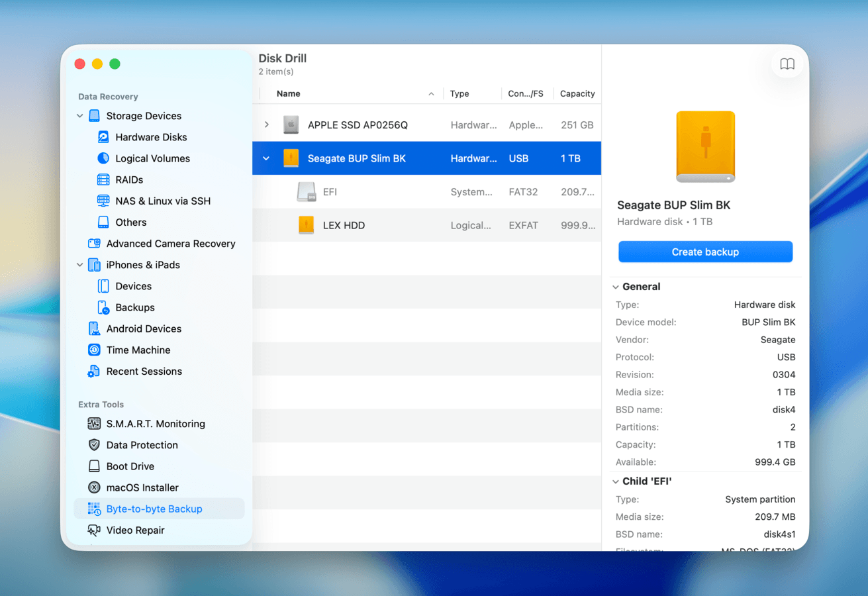Expand the APPLE SSD AP0256Q disk
868x596 pixels.
(x=267, y=124)
